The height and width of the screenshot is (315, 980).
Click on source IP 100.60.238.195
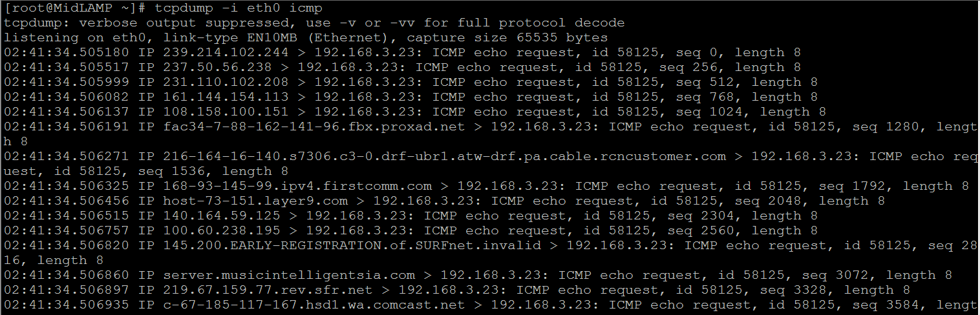point(222,230)
